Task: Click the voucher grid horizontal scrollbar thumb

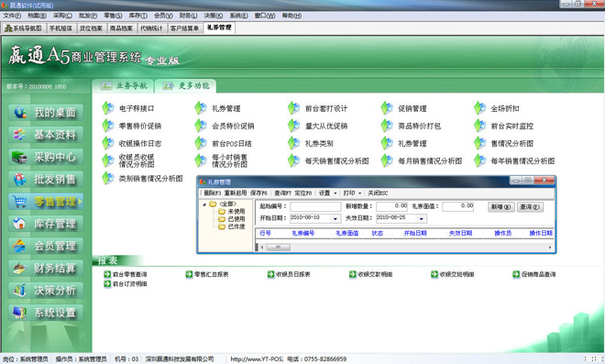Action: [x=278, y=247]
